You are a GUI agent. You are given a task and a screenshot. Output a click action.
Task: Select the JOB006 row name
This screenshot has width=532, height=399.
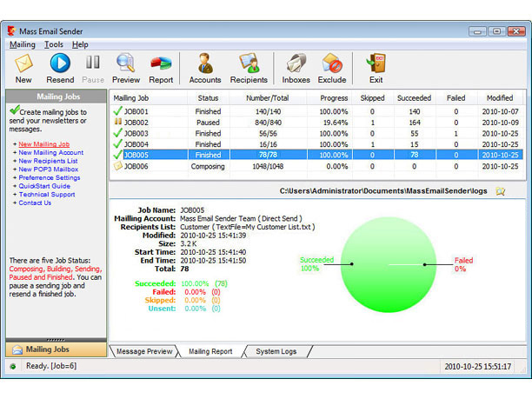click(x=136, y=167)
